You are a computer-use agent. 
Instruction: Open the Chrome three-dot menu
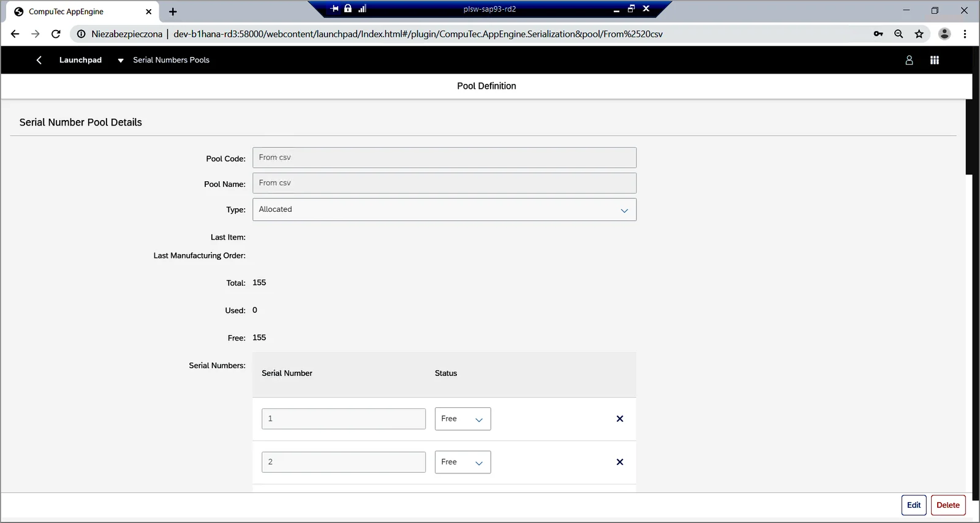965,34
